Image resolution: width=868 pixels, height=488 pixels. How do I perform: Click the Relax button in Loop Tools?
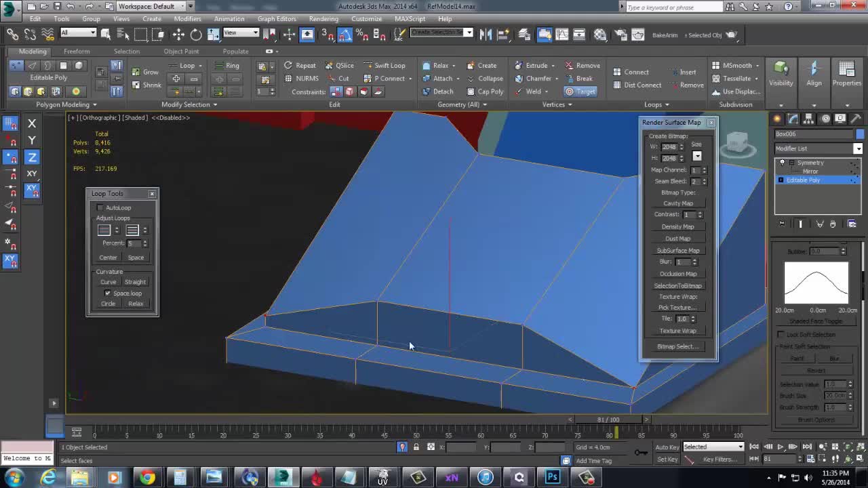[136, 304]
